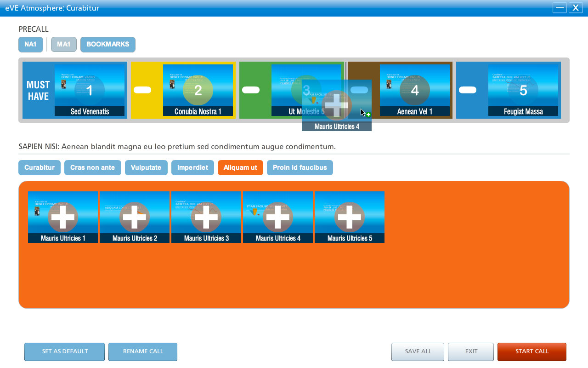Image resolution: width=588 pixels, height=368 pixels.
Task: Remove Ut Molestie 5 with minus icon
Action: coord(251,90)
